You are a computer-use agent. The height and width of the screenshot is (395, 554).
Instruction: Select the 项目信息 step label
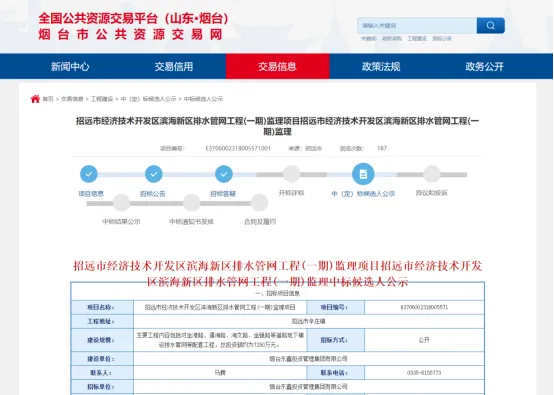pos(91,194)
